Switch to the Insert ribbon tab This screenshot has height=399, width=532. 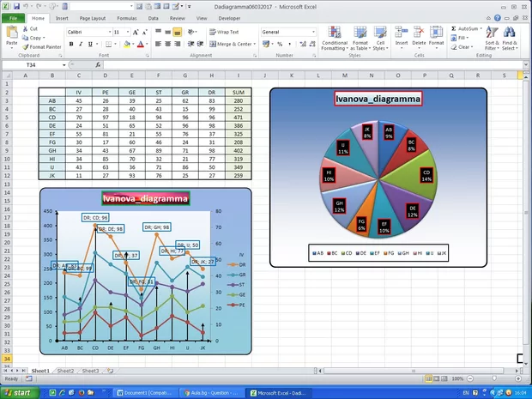click(x=62, y=18)
